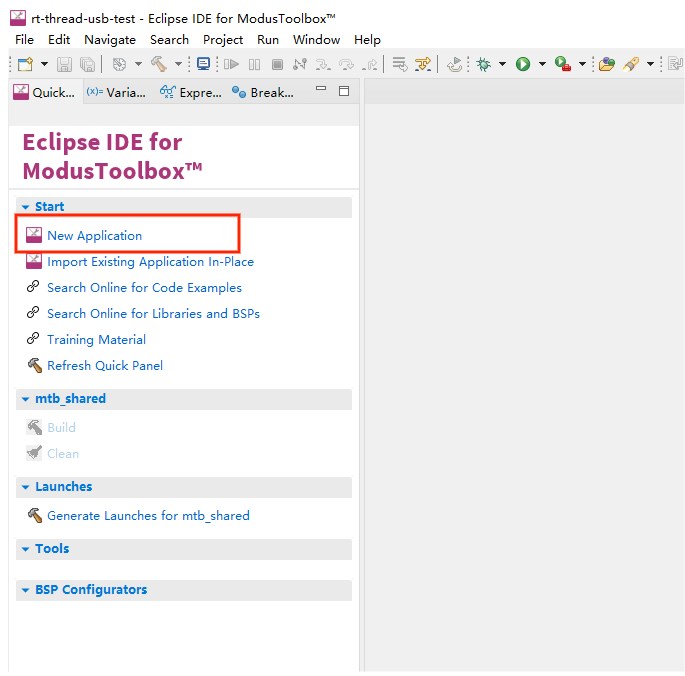Open the Help menu
The image size is (685, 676).
pos(367,40)
